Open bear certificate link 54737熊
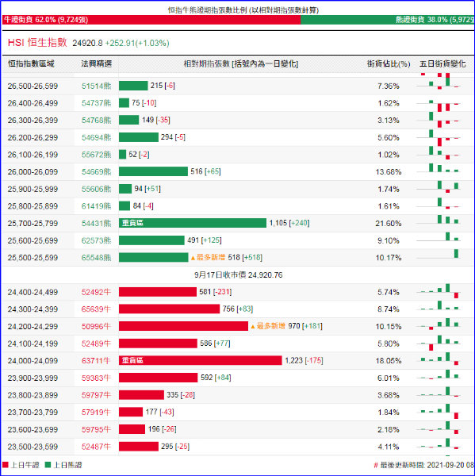 (96, 103)
